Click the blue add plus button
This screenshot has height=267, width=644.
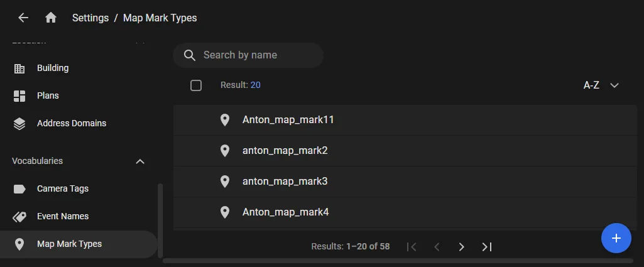[616, 238]
